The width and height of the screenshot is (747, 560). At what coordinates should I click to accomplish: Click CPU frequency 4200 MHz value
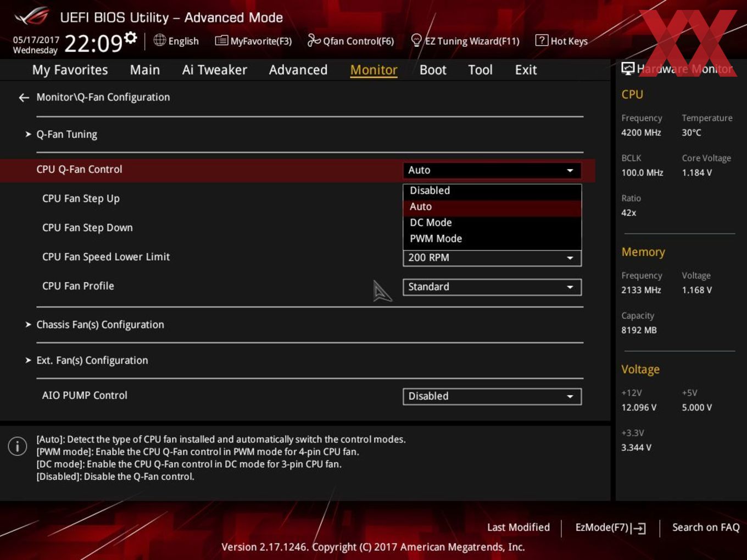point(641,132)
